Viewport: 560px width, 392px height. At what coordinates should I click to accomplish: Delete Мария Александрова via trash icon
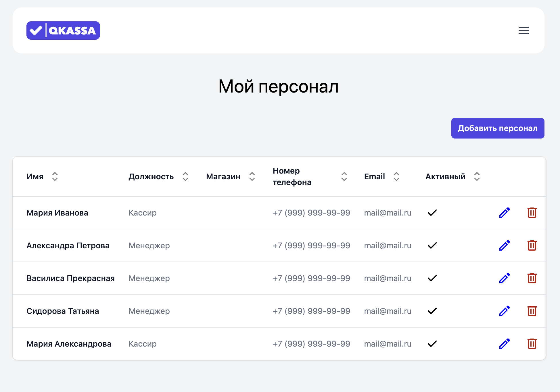tap(532, 344)
